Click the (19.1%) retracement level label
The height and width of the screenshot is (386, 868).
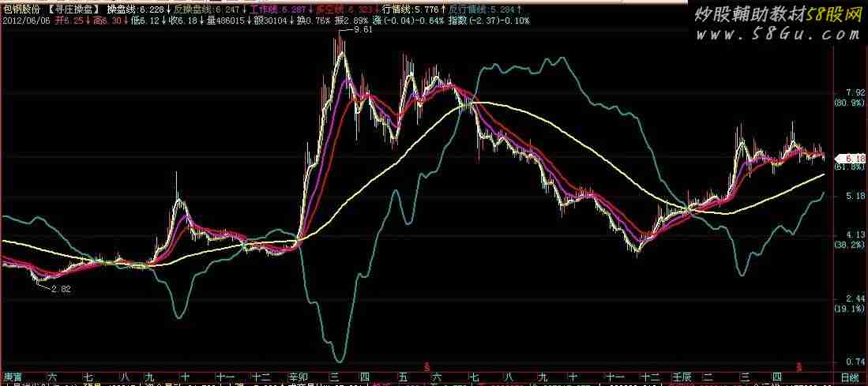click(x=850, y=308)
